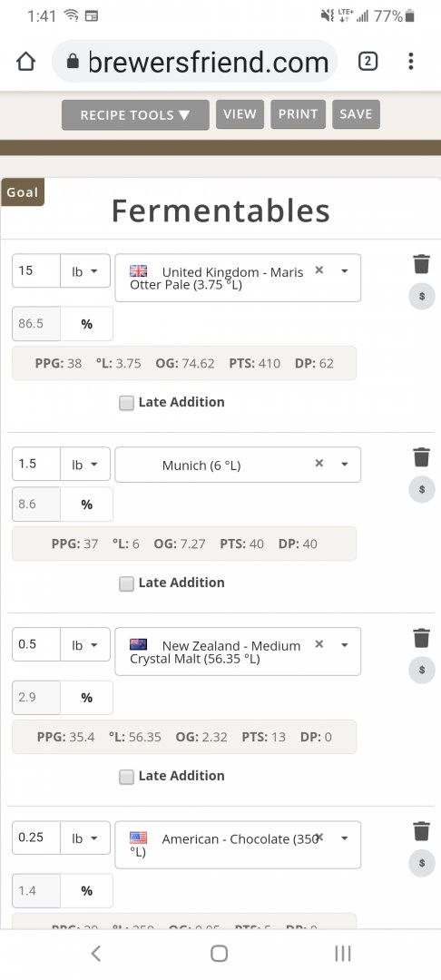Check Late Addition under Munich
Viewport: 441px width, 980px height.
coord(127,583)
